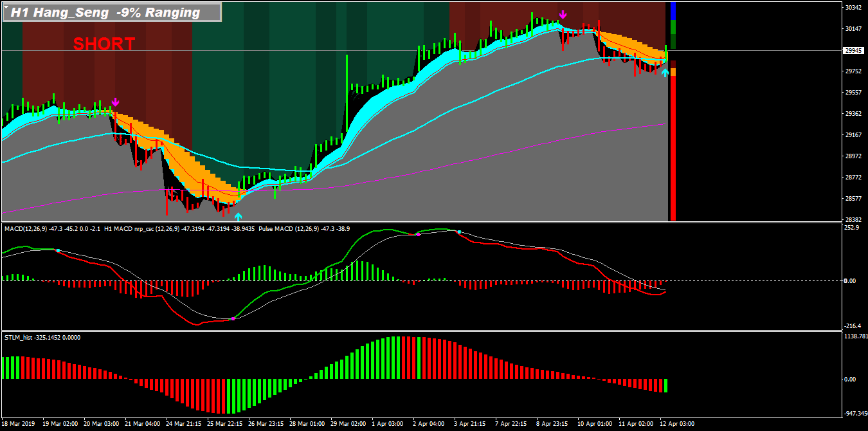
Task: Click the 24 Mar 21:15 time label
Action: pyautogui.click(x=183, y=424)
